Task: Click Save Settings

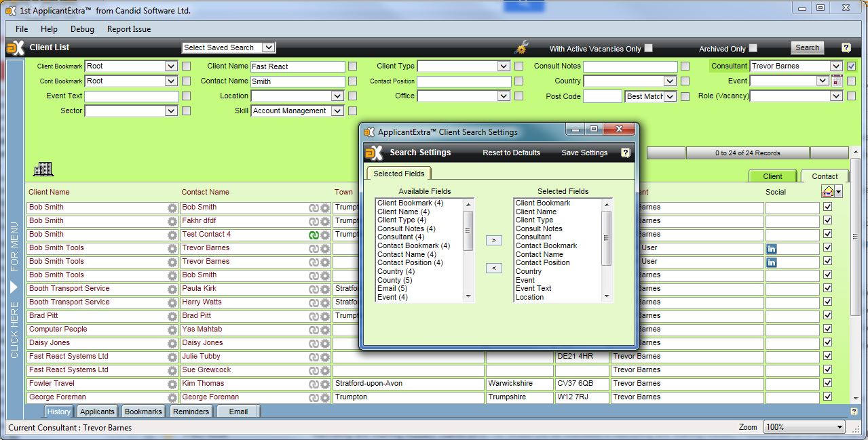Action: (584, 153)
